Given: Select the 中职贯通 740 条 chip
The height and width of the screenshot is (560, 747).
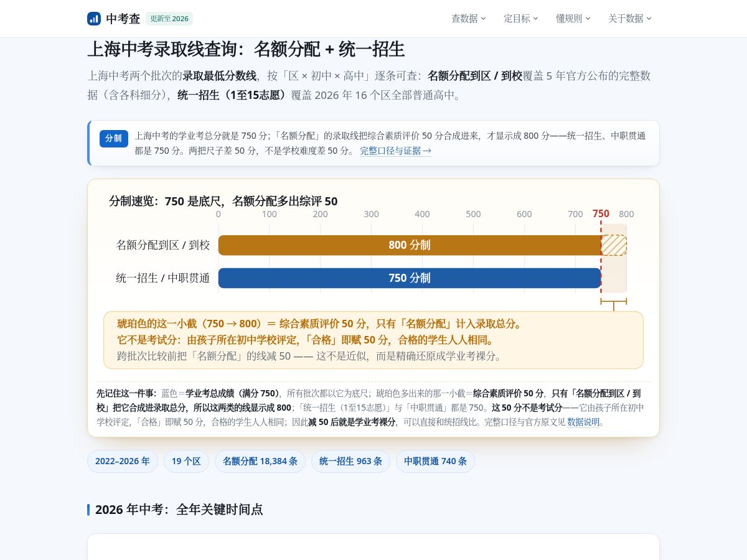Looking at the screenshot, I should point(435,461).
